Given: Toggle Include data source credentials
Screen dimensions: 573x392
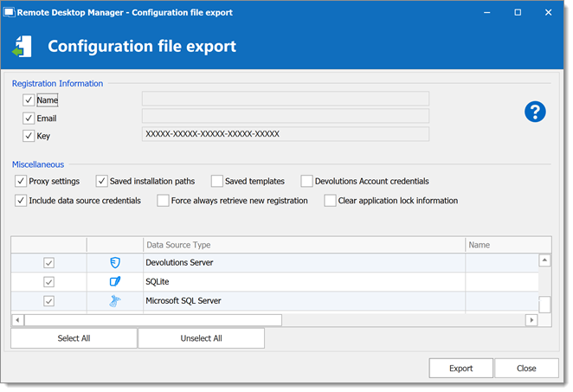Looking at the screenshot, I should point(21,201).
